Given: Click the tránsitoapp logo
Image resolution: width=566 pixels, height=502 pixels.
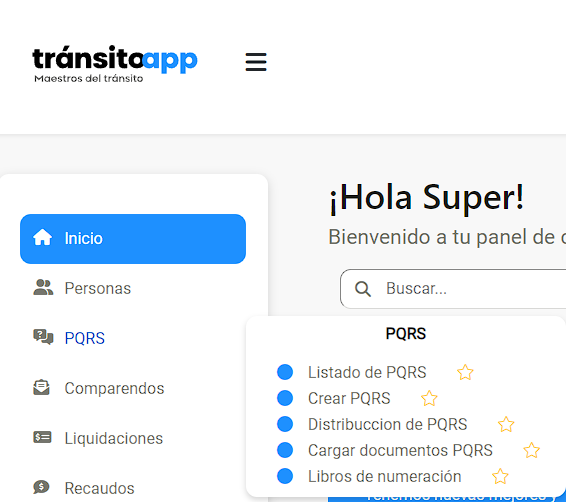Looking at the screenshot, I should pyautogui.click(x=115, y=64).
